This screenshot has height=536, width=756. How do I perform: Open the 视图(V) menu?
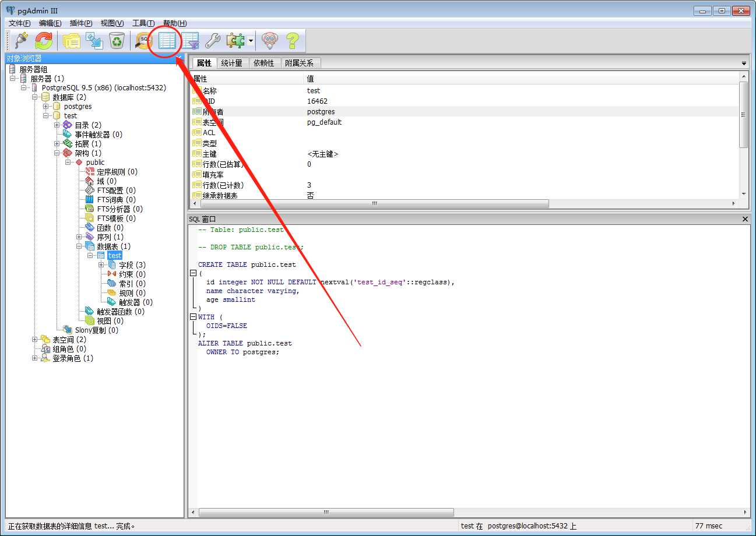[112, 23]
